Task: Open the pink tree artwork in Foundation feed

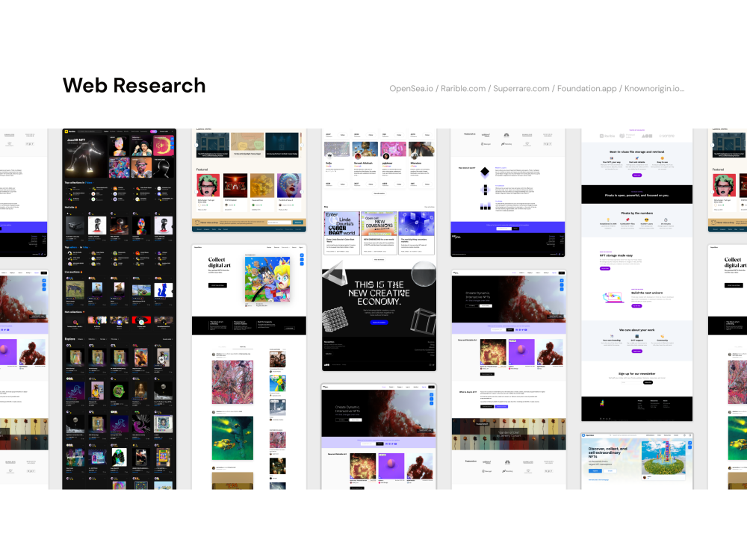Action: 232,382
